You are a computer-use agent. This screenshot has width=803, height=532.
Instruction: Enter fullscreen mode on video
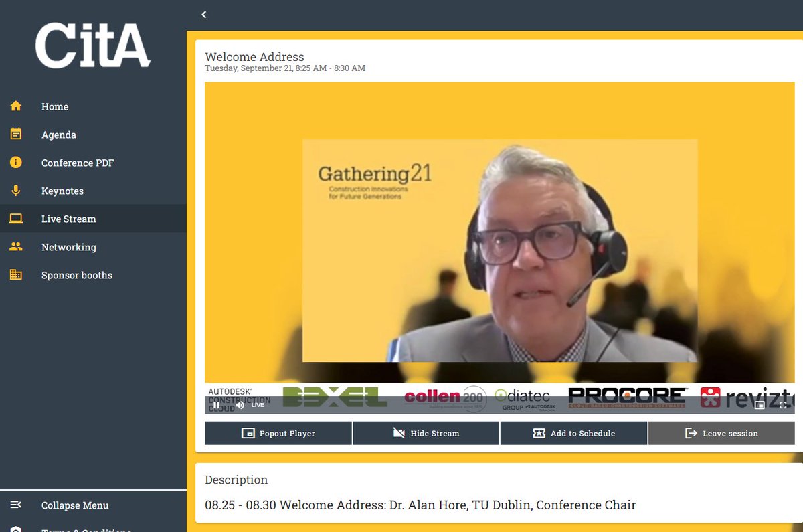[783, 405]
